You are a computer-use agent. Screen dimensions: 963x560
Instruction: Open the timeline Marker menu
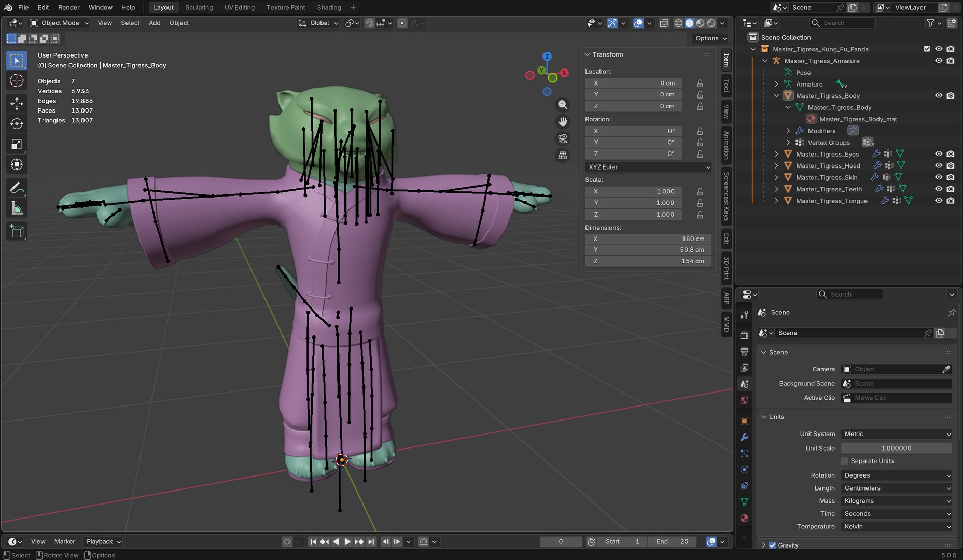pos(65,541)
